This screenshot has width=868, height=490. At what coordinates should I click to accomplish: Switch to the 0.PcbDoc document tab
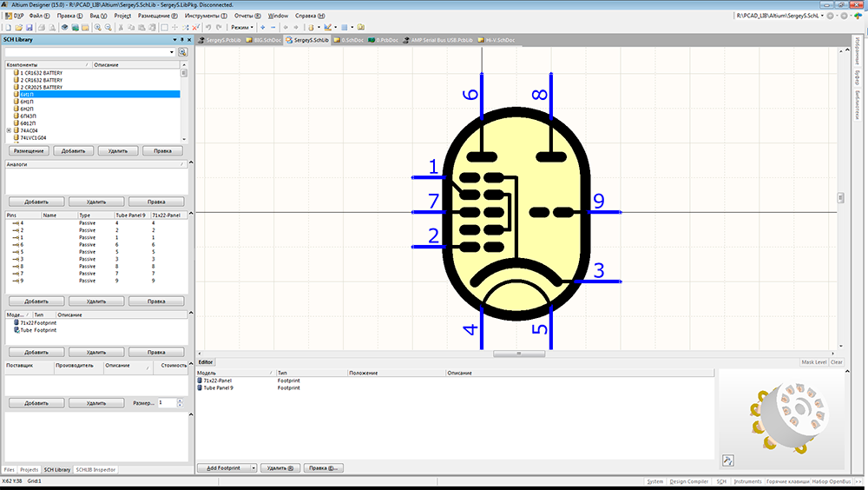coord(386,40)
